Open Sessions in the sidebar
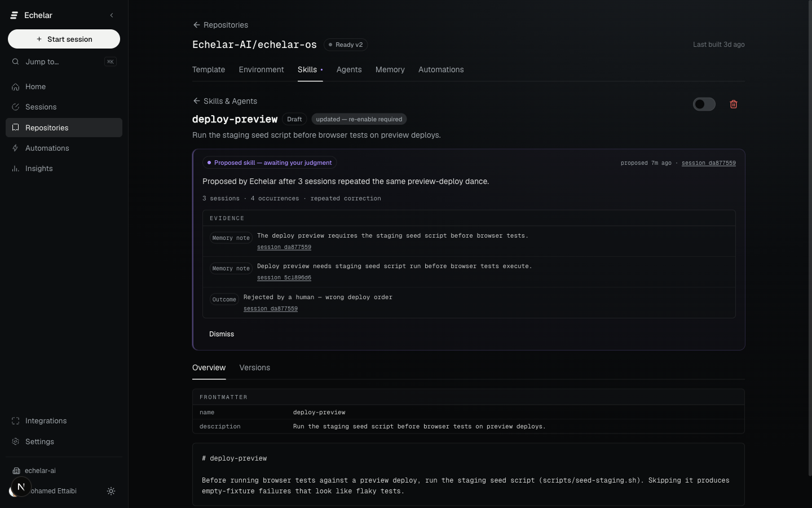 (64, 107)
